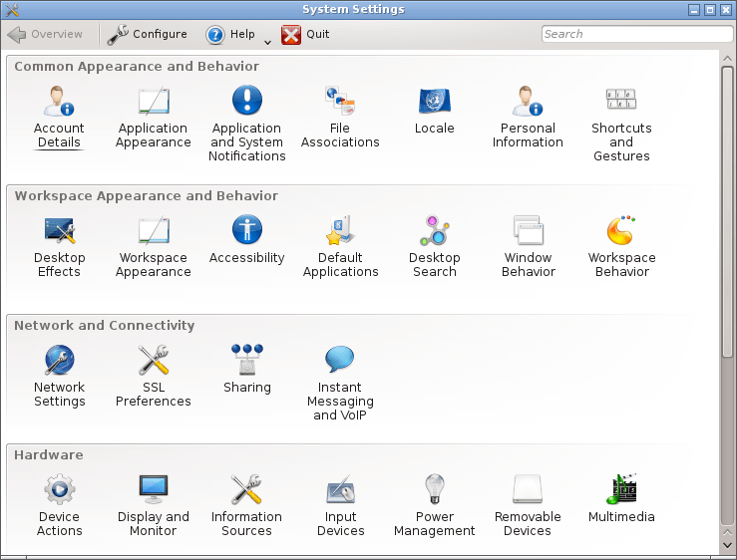Open Application Appearance module
Image resolution: width=737 pixels, height=560 pixels.
pyautogui.click(x=154, y=117)
